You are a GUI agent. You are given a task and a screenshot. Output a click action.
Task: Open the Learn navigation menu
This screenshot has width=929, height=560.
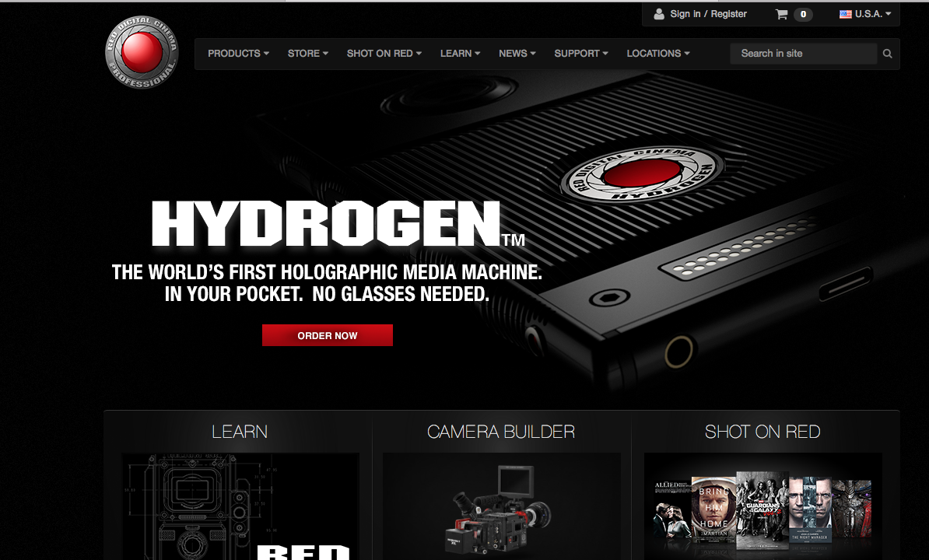460,54
